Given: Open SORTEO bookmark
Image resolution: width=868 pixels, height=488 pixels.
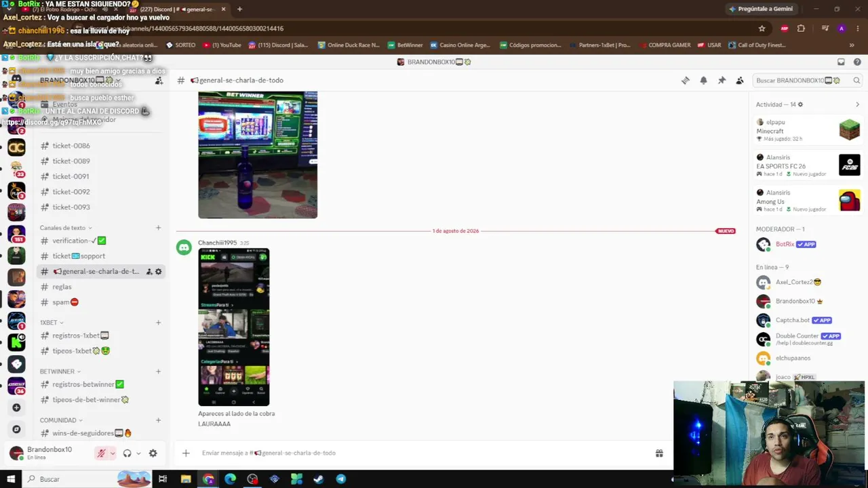Looking at the screenshot, I should pos(180,45).
